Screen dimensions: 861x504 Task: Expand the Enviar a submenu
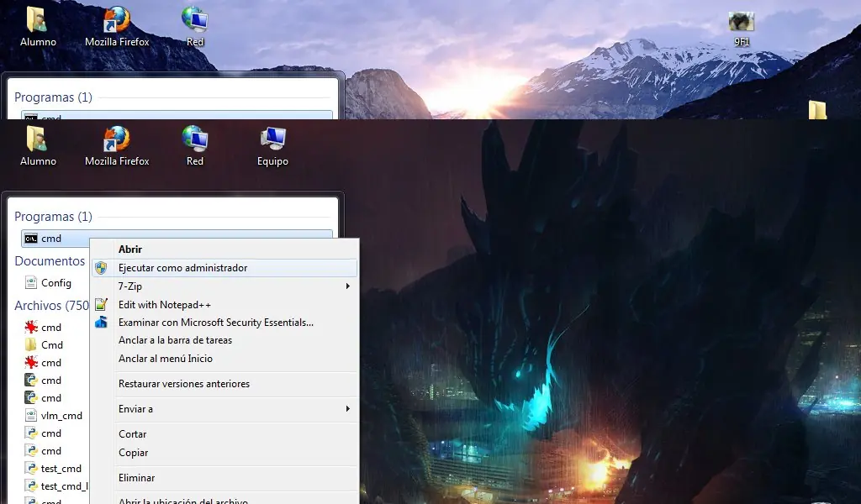224,409
